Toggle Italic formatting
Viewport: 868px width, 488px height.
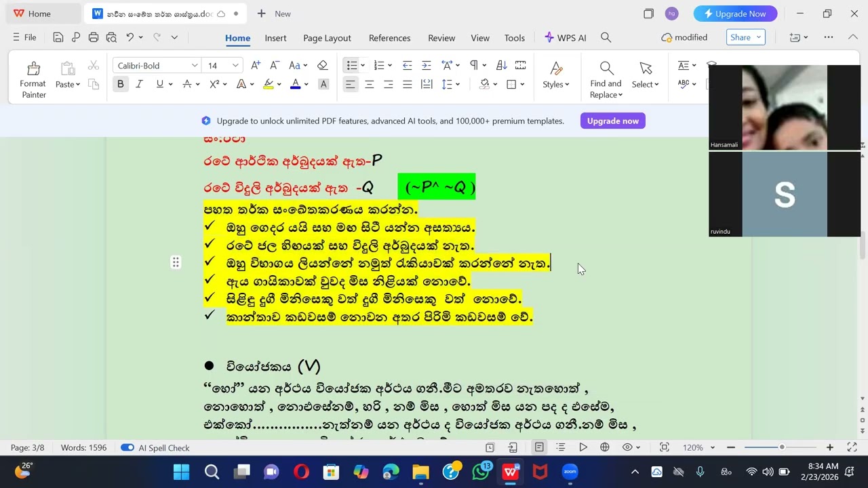[139, 84]
